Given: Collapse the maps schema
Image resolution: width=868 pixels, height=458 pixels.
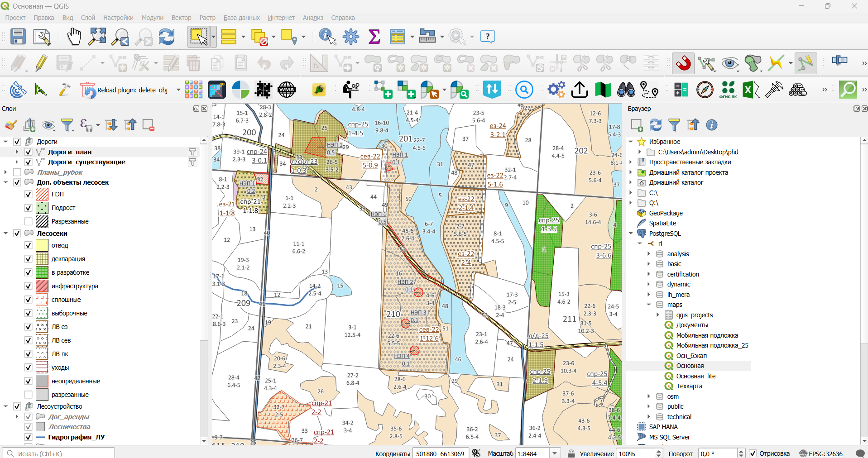Looking at the screenshot, I should (x=649, y=305).
